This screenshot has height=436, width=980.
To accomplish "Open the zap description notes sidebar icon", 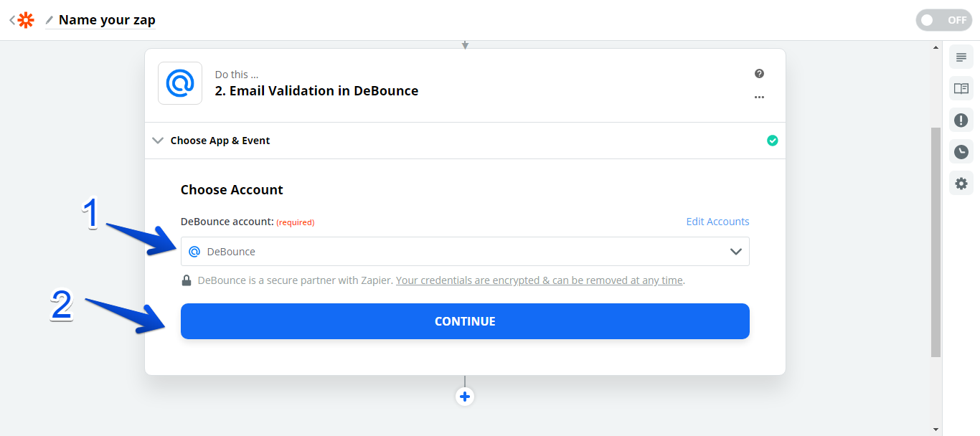I will [961, 57].
